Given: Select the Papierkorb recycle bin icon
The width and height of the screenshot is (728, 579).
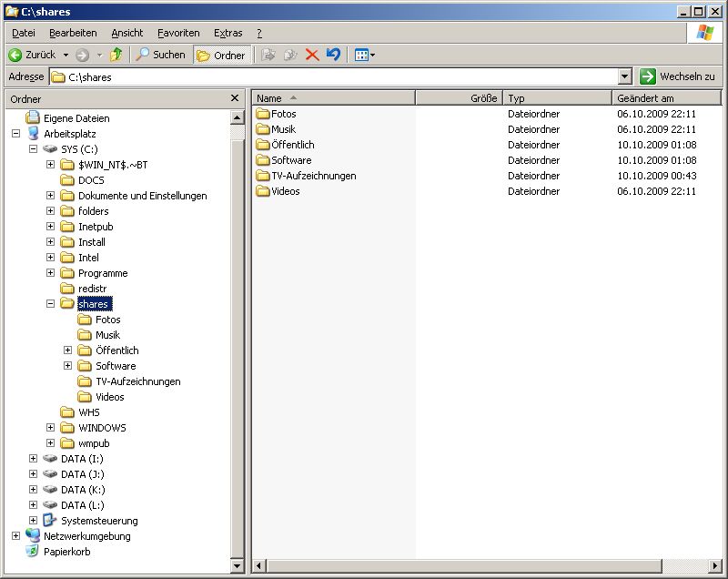Looking at the screenshot, I should coord(34,552).
